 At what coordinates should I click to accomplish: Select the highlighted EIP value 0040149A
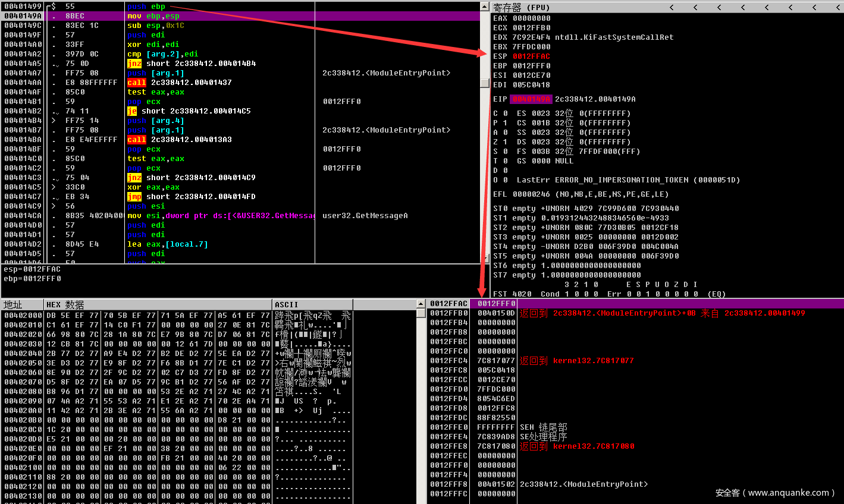(x=531, y=99)
